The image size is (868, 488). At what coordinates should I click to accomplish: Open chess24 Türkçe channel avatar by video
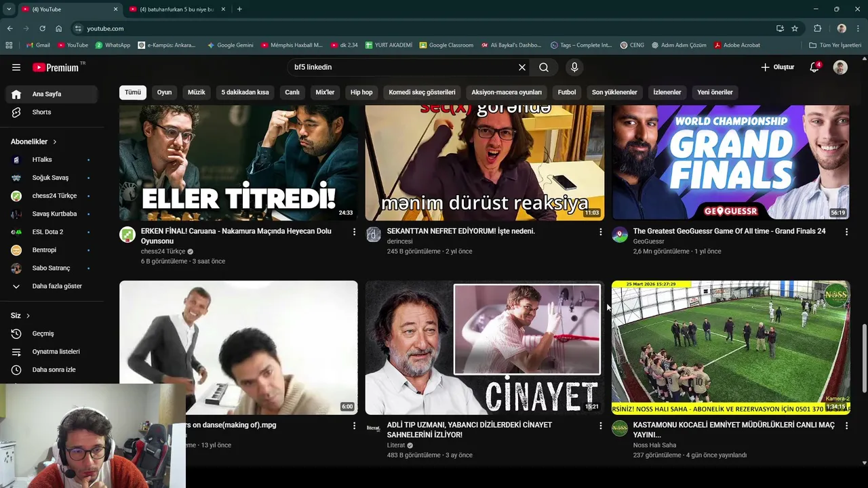tap(127, 235)
